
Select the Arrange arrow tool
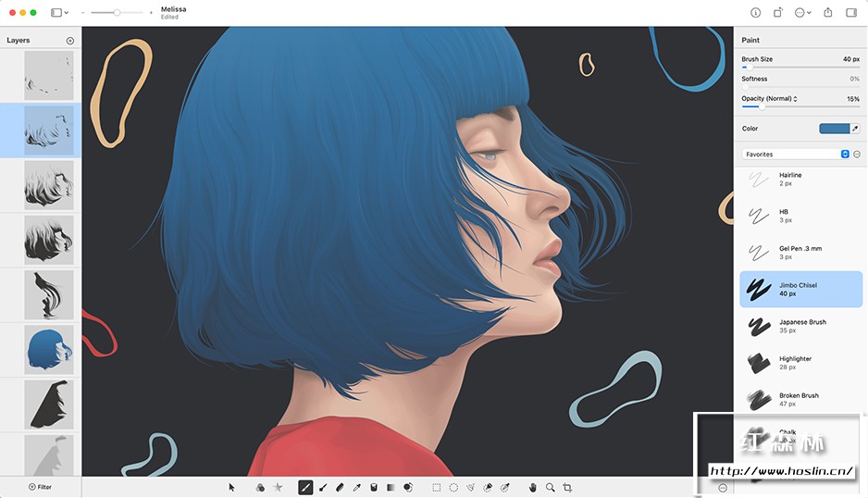tap(231, 488)
